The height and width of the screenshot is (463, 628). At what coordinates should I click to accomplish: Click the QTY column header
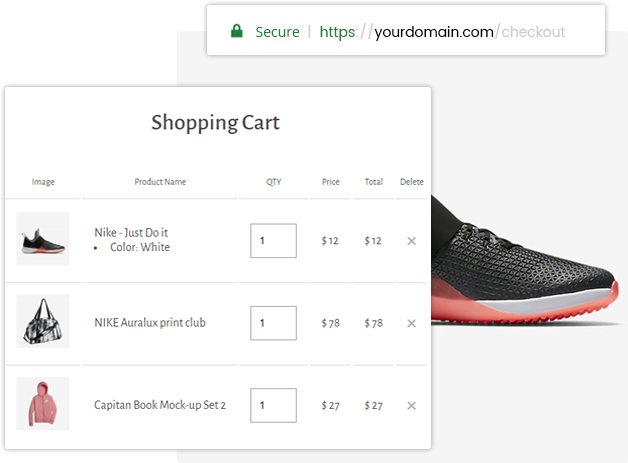pyautogui.click(x=274, y=182)
